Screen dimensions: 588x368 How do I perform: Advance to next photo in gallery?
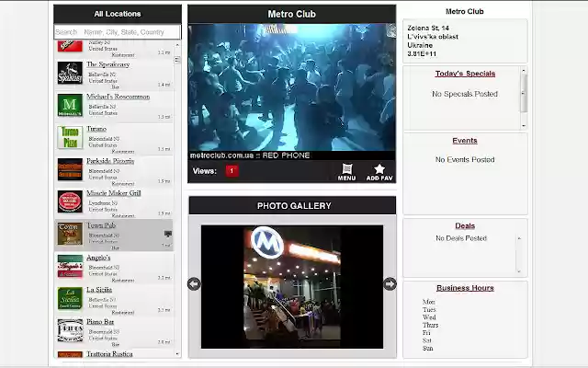[390, 284]
